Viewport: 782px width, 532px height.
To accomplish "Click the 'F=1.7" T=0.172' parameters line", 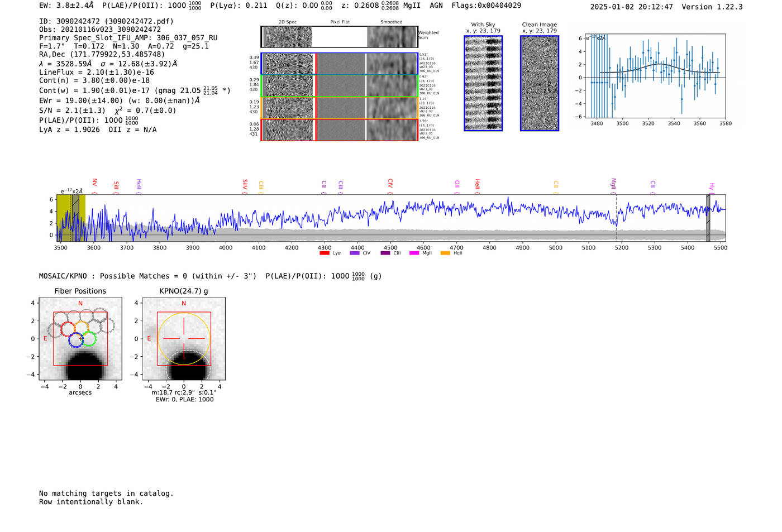I will coord(124,46).
